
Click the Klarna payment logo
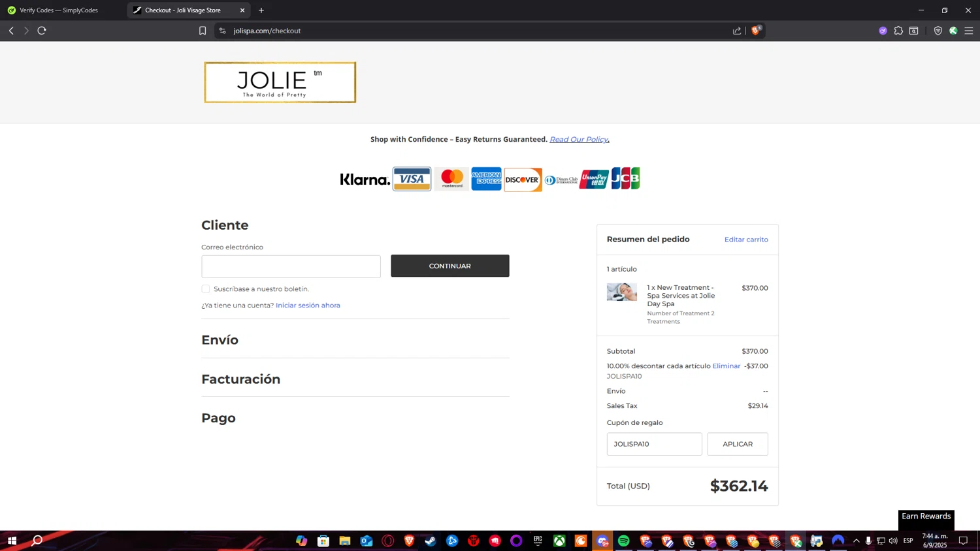click(x=365, y=180)
